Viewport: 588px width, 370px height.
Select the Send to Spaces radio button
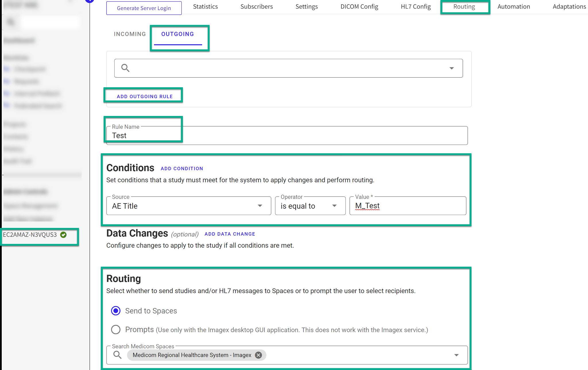(x=115, y=311)
